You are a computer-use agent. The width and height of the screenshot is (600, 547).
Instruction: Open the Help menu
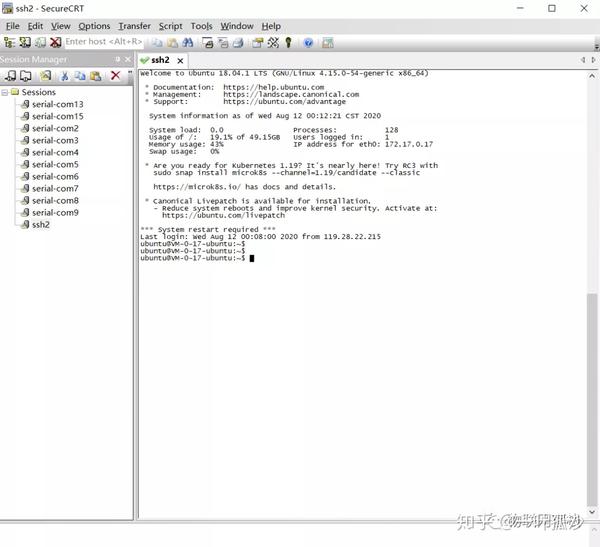coord(271,26)
